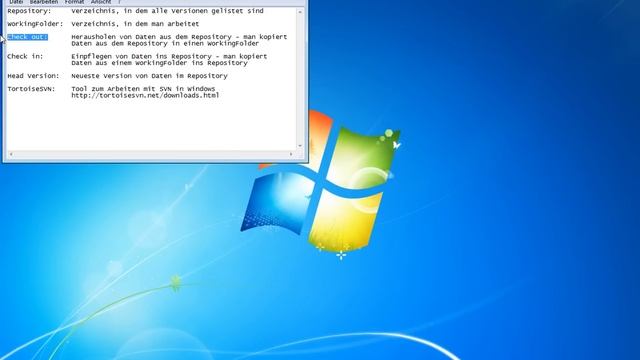Click the tortoisesvn.net/downloads.html URL text
This screenshot has width=640, height=360.
(145, 96)
